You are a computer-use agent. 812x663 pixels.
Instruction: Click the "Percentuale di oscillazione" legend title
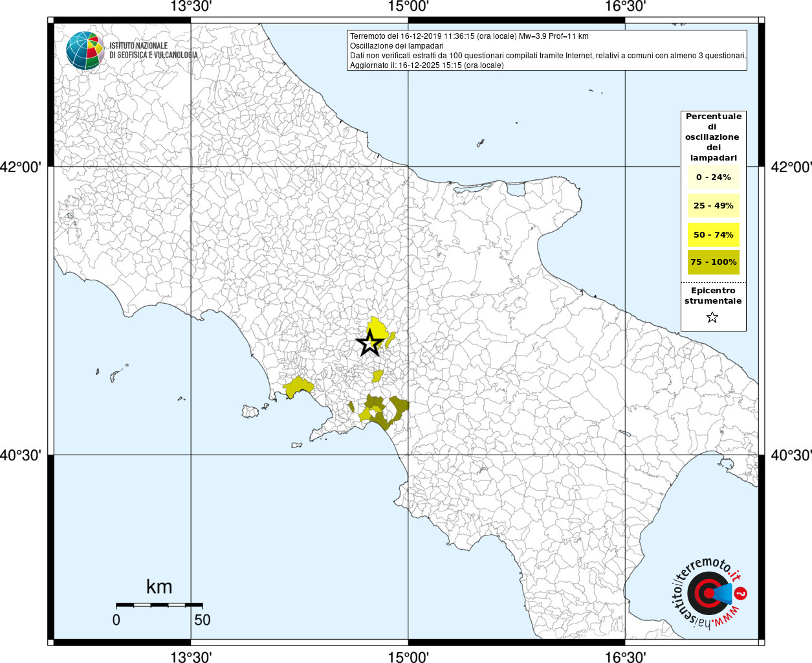713,137
